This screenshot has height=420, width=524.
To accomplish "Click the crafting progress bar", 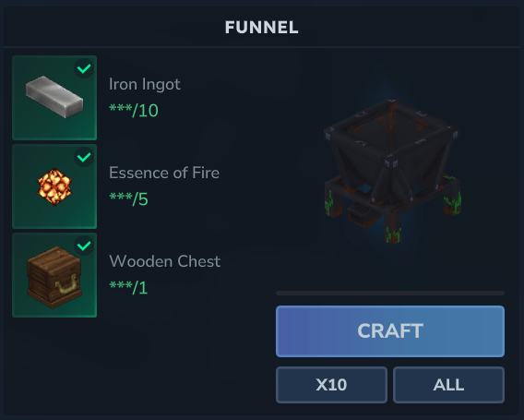I will 390,294.
